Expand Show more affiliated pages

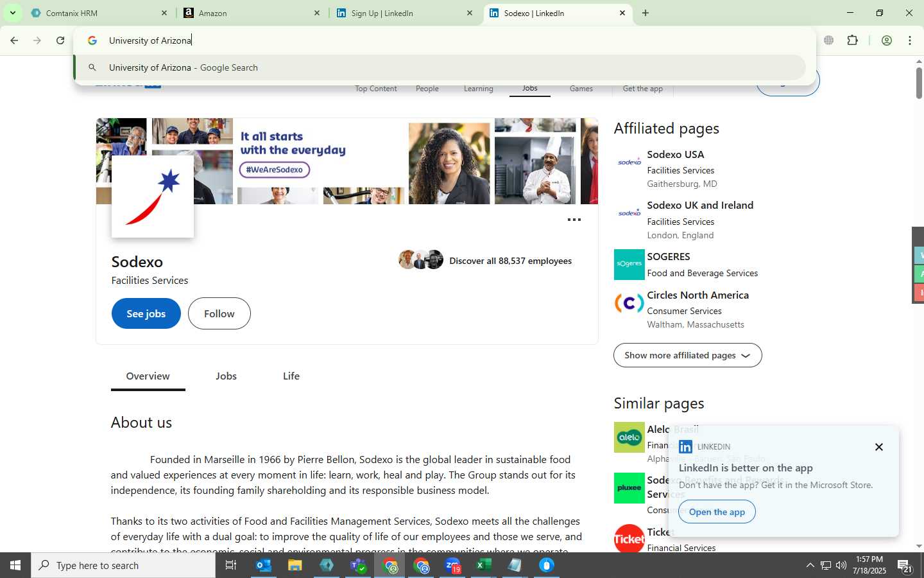coord(688,355)
